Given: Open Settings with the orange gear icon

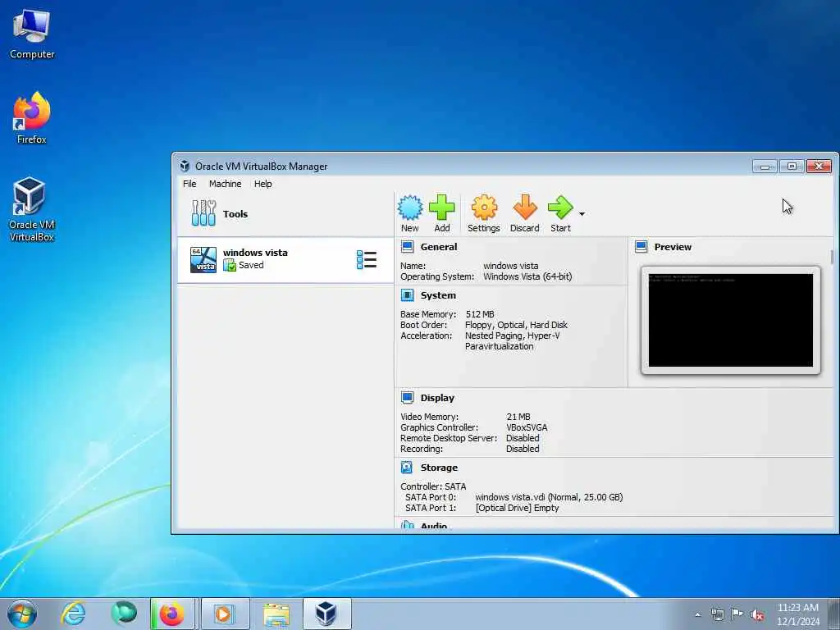Looking at the screenshot, I should coord(484,208).
